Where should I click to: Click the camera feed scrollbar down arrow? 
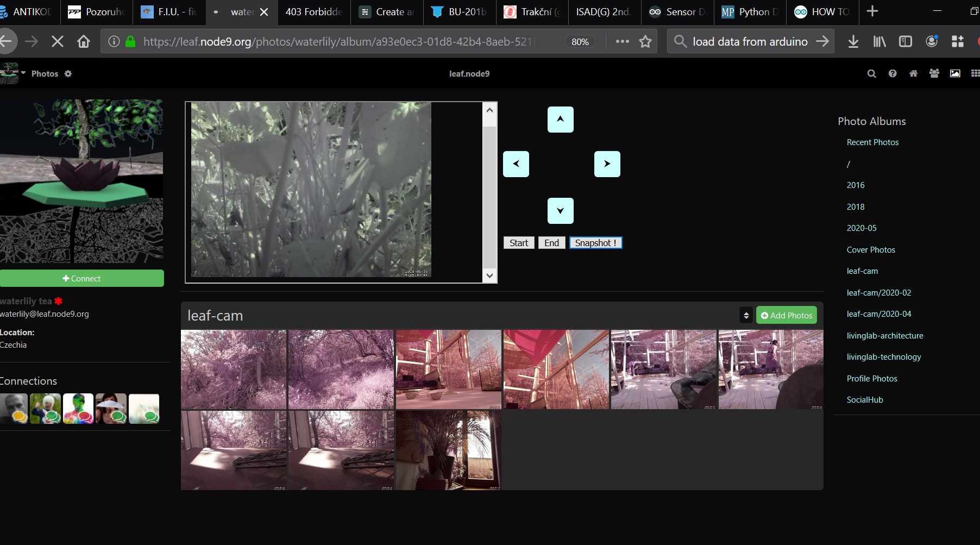click(489, 275)
